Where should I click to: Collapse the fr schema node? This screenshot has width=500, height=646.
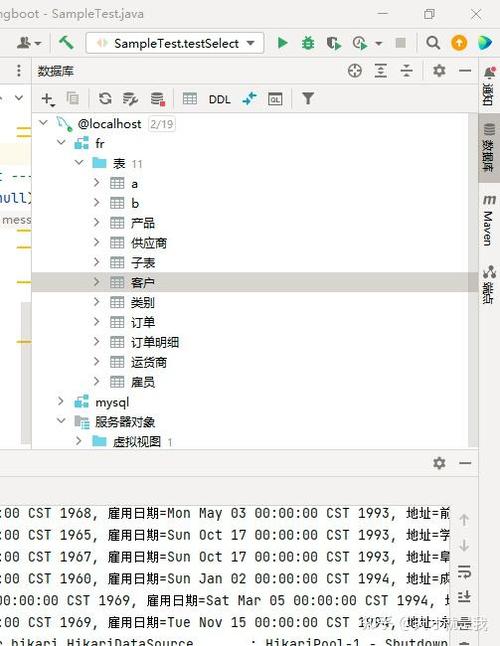point(61,142)
